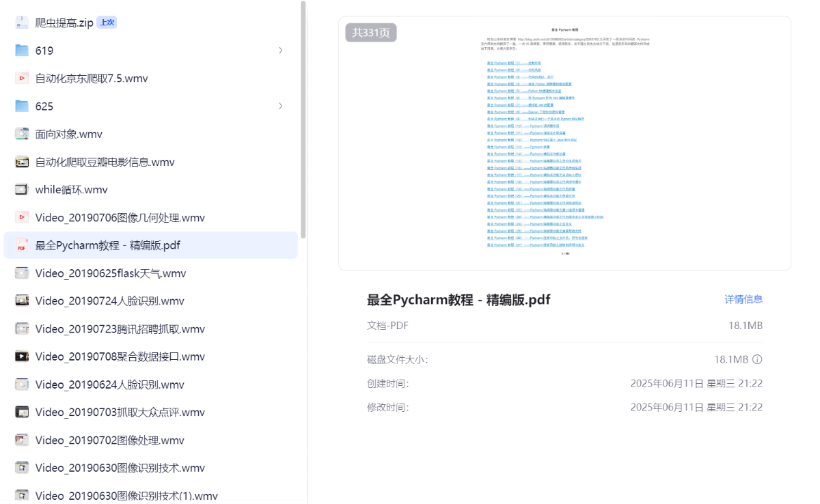Image resolution: width=820 pixels, height=504 pixels.
Task: Select Video_20190625flask天气.wmv in the list
Action: click(x=110, y=273)
